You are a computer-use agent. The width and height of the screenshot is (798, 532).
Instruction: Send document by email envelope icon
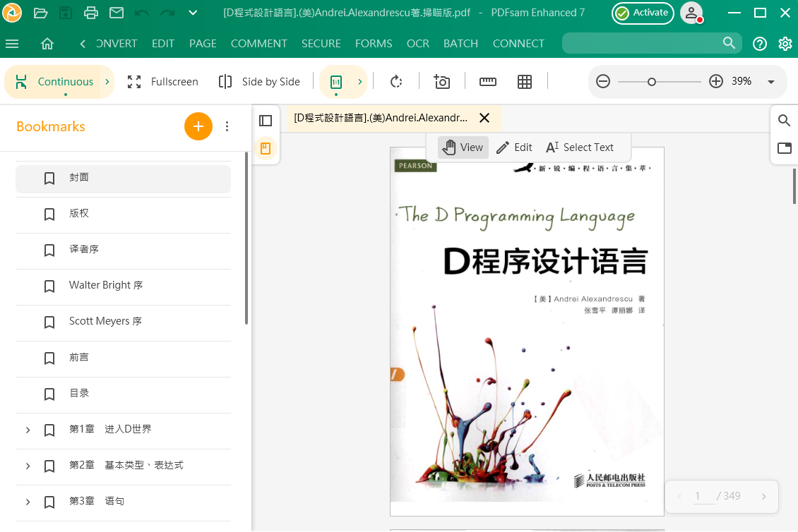(x=117, y=13)
